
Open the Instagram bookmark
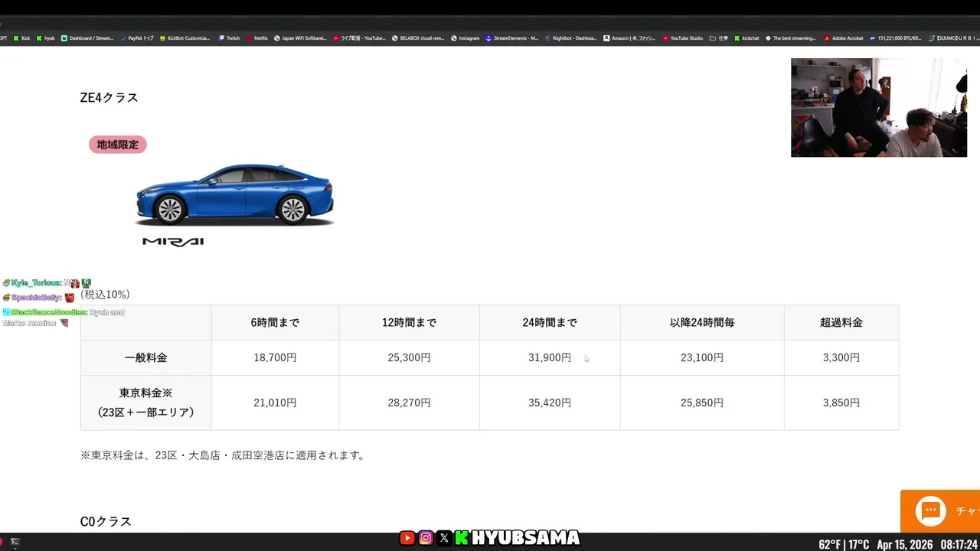465,37
